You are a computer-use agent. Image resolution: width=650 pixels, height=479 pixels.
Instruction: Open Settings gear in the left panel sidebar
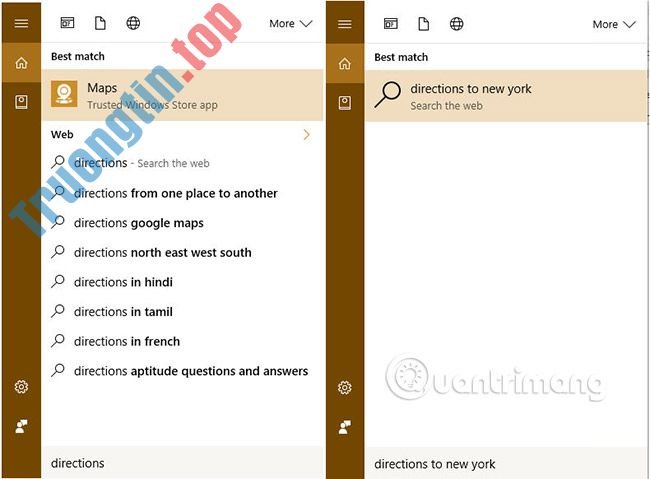tap(21, 387)
